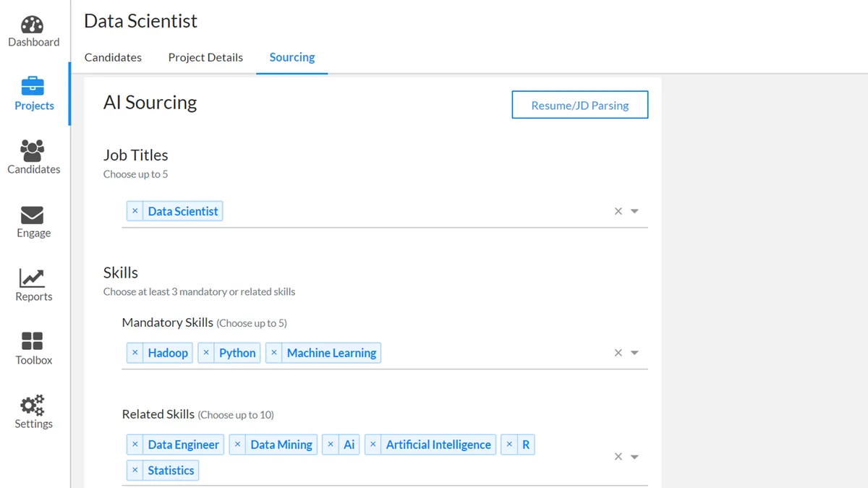Image resolution: width=868 pixels, height=488 pixels.
Task: Clear all Job Titles selections
Action: click(x=618, y=211)
